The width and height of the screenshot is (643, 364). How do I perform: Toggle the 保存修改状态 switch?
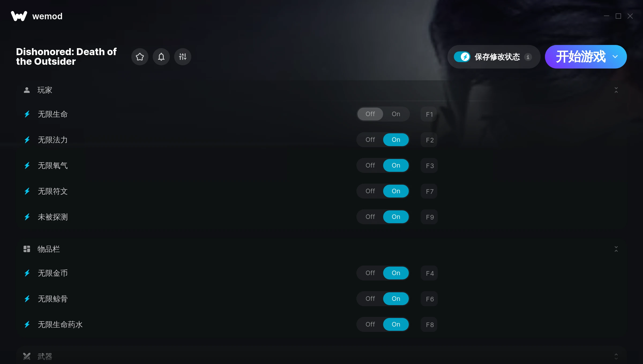pos(462,57)
